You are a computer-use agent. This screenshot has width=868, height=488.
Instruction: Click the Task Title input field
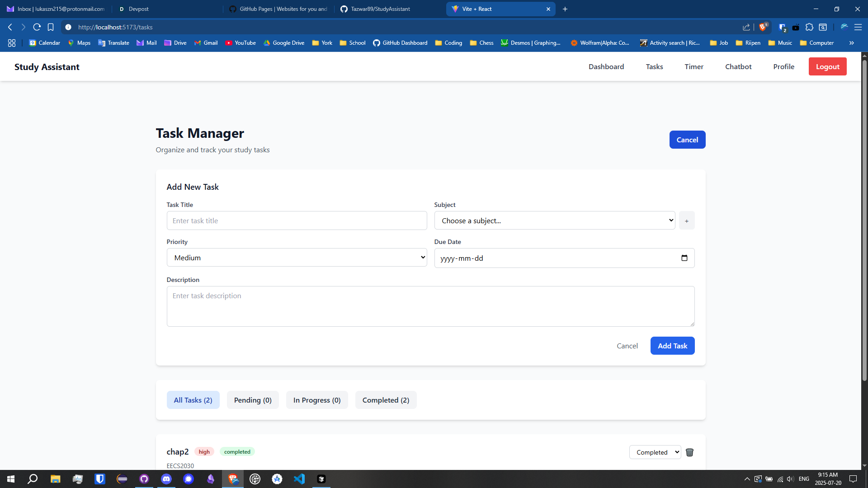297,221
